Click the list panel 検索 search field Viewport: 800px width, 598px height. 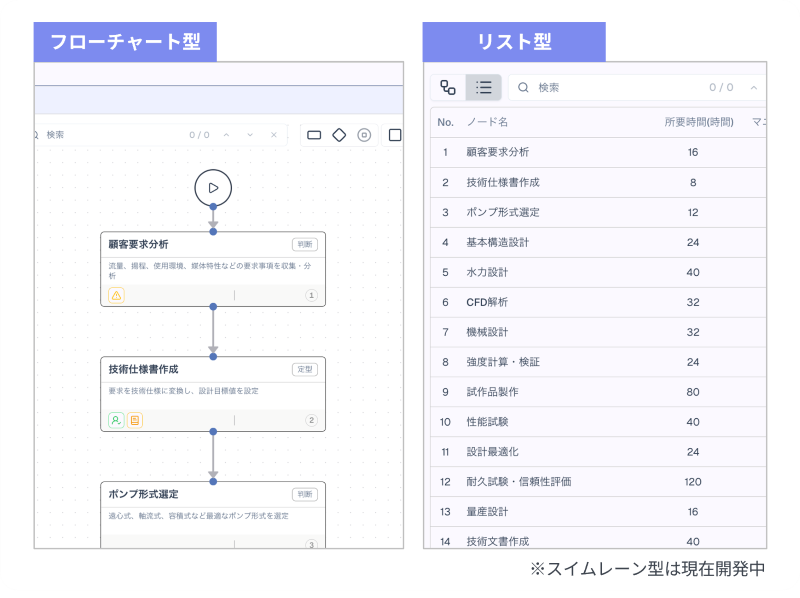610,88
